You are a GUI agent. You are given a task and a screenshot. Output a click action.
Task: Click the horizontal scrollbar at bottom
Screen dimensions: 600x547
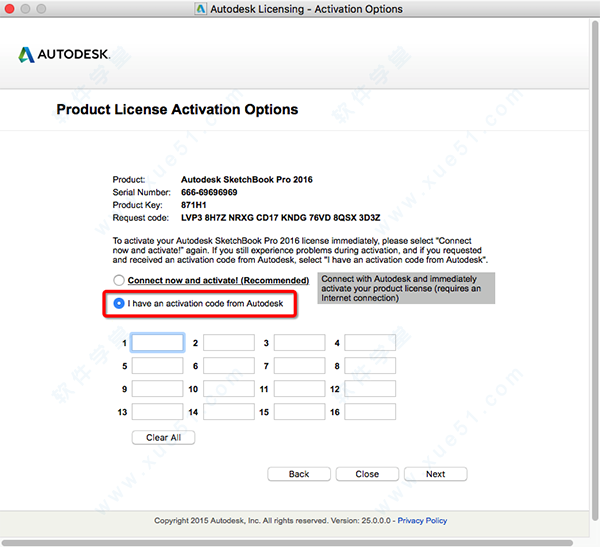[287, 543]
